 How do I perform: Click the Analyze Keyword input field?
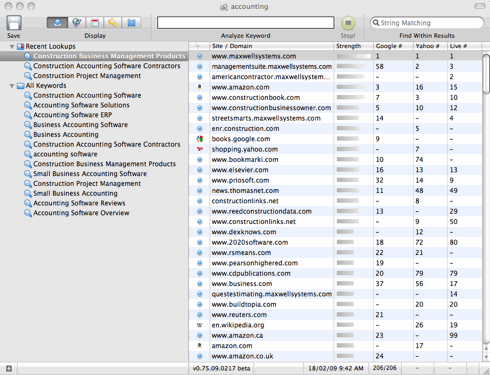point(246,23)
